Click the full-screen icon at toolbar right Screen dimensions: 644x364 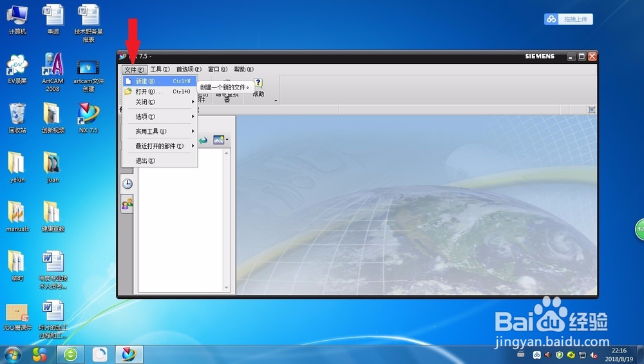point(591,110)
